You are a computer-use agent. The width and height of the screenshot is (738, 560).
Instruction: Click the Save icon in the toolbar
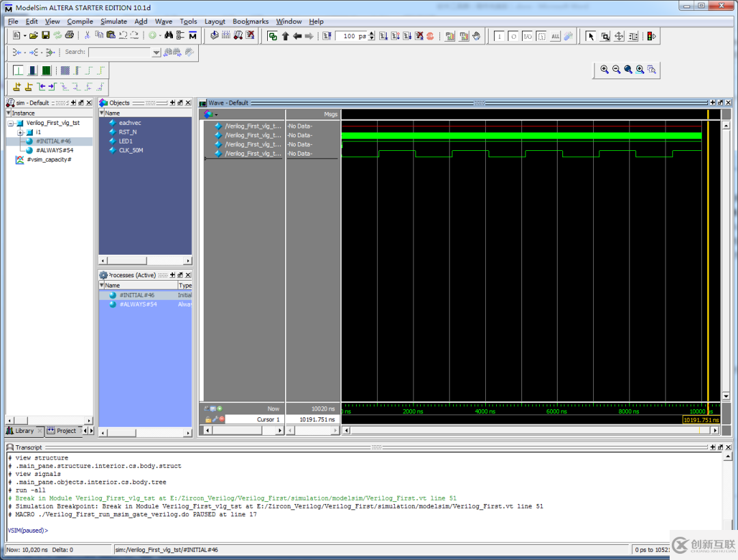(45, 36)
